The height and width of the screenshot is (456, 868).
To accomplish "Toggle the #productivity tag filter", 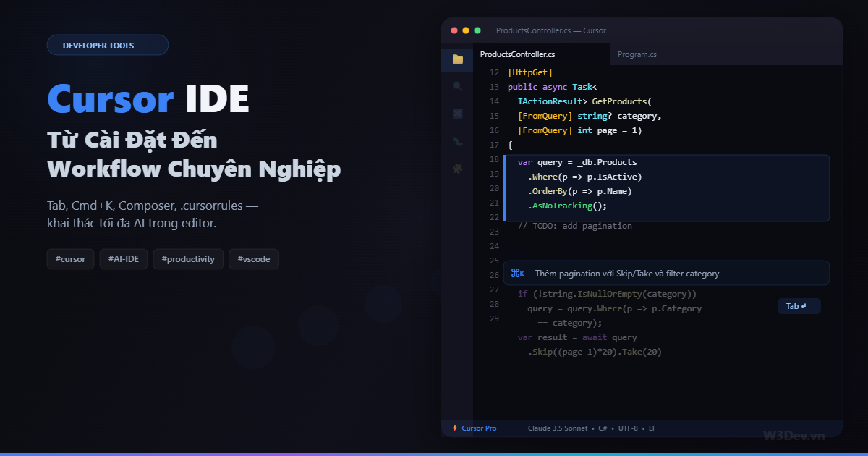I will pyautogui.click(x=188, y=258).
